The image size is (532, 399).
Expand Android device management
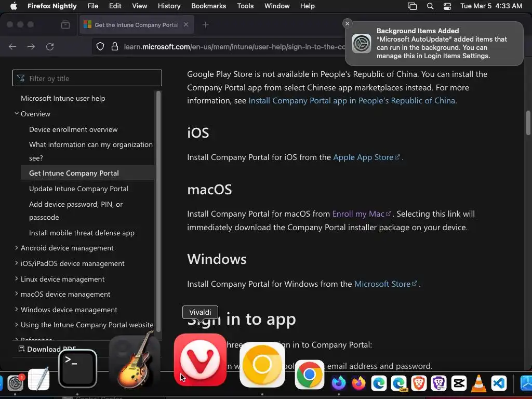(x=16, y=248)
